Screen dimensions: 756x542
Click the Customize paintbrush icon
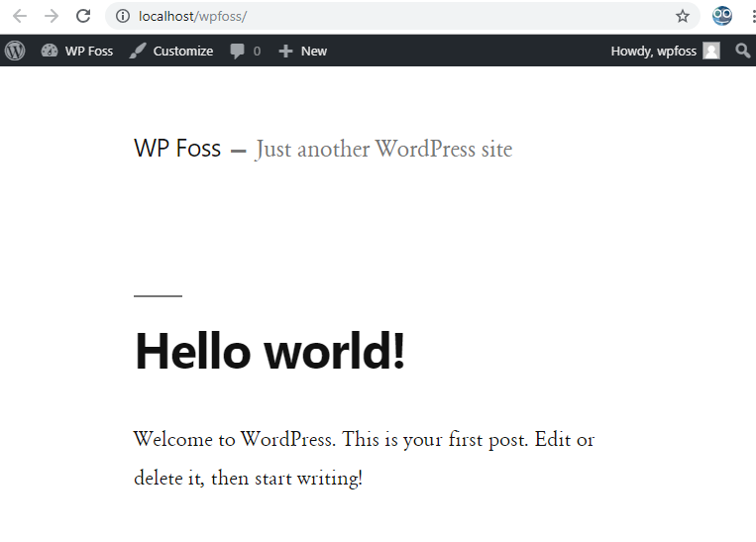[x=138, y=51]
